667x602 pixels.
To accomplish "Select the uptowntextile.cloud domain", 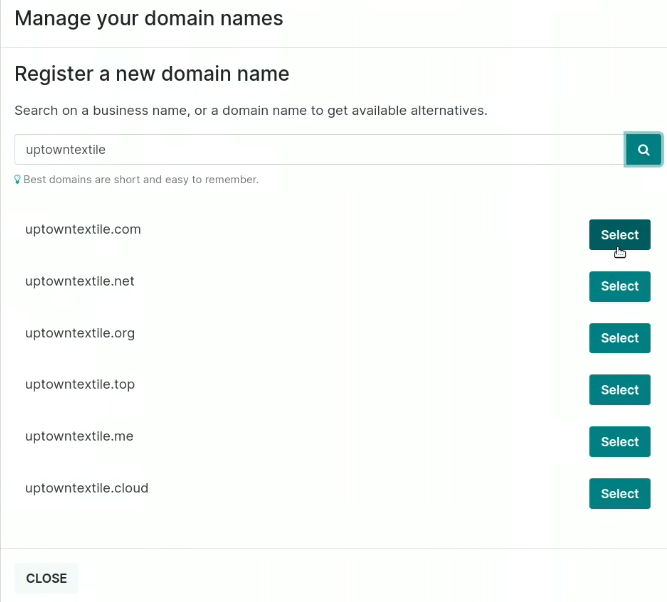I will coord(619,494).
